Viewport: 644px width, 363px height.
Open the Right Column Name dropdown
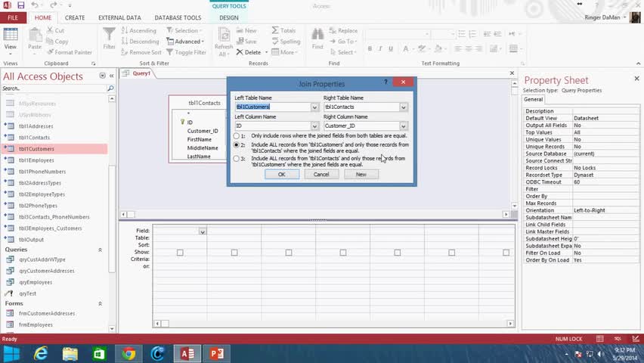click(404, 126)
